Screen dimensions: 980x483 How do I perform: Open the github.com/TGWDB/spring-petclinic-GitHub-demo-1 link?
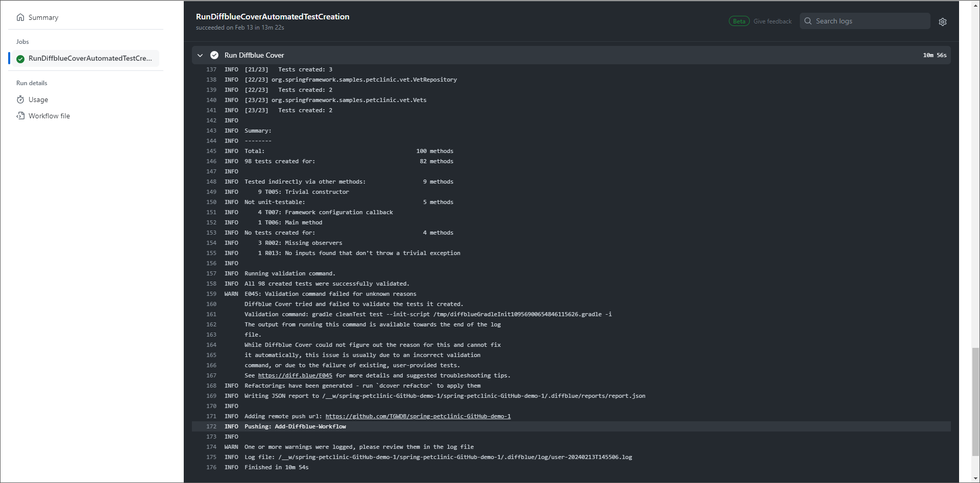(418, 416)
